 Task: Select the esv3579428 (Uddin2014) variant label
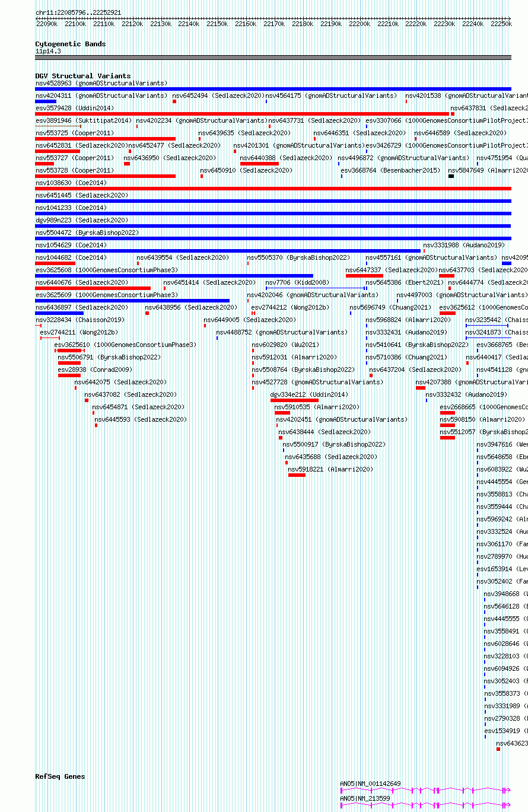tap(75, 108)
